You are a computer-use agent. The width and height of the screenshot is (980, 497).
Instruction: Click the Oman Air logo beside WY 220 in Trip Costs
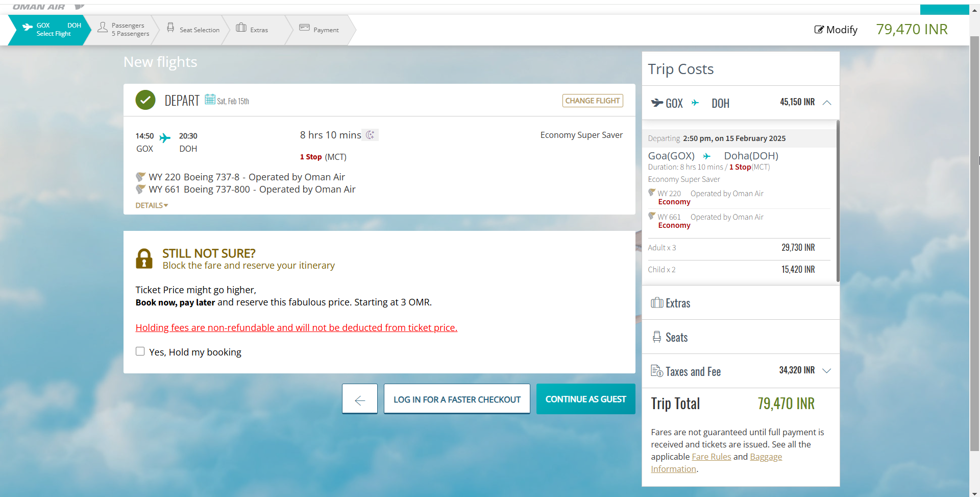(652, 193)
